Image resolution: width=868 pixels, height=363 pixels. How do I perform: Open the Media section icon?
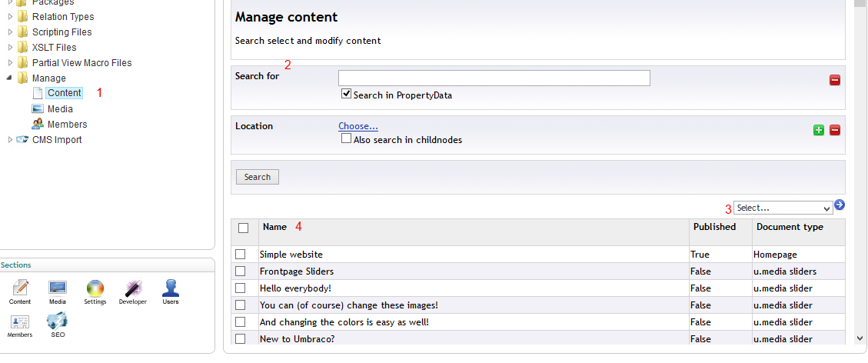click(58, 289)
